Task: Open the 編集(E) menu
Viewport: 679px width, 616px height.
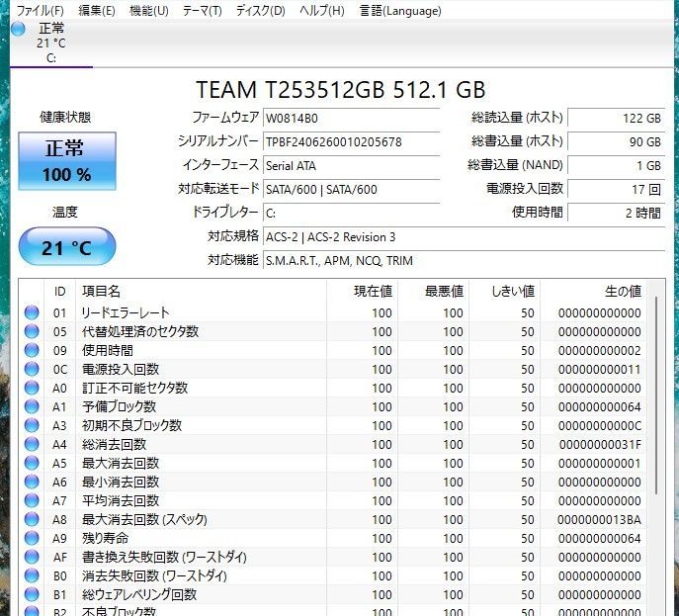Action: (97, 11)
